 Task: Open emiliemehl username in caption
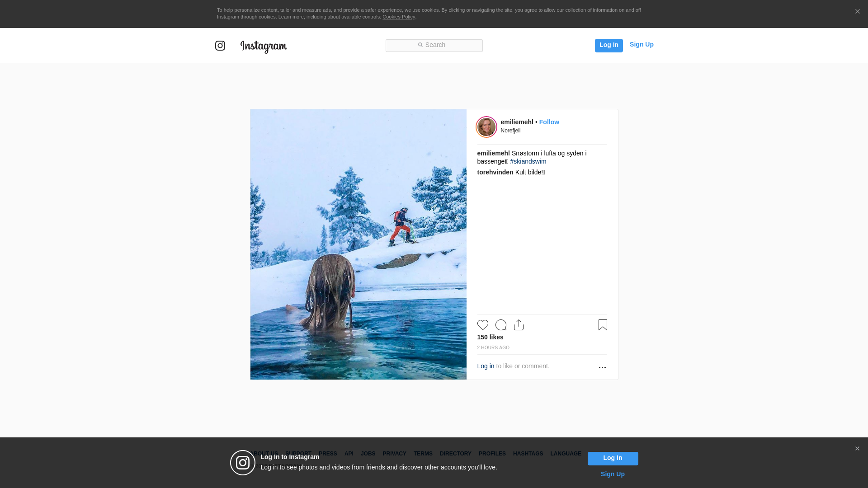pos(493,153)
